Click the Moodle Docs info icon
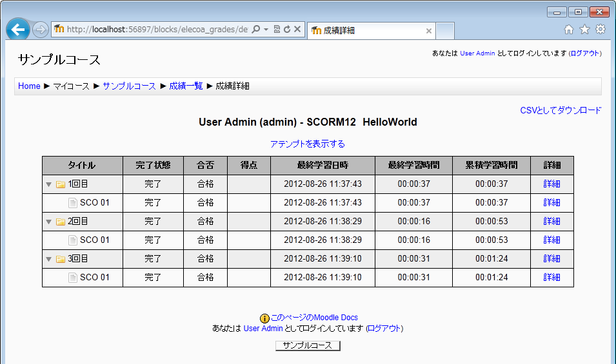 [264, 318]
